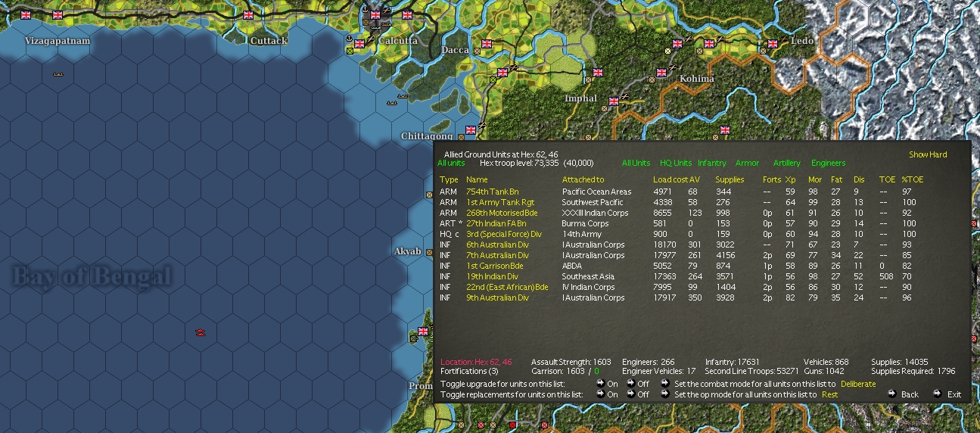
Task: Open the 1st Army Tank Rgt unit
Action: pos(500,202)
